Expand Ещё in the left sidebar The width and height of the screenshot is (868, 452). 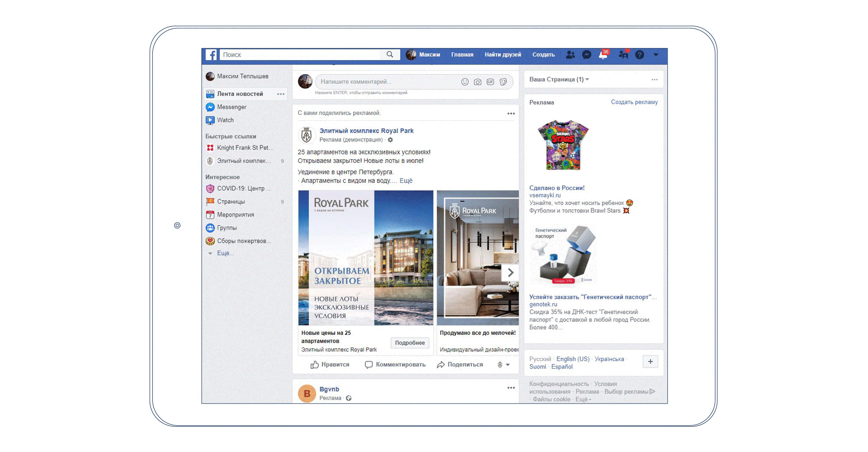pos(225,253)
